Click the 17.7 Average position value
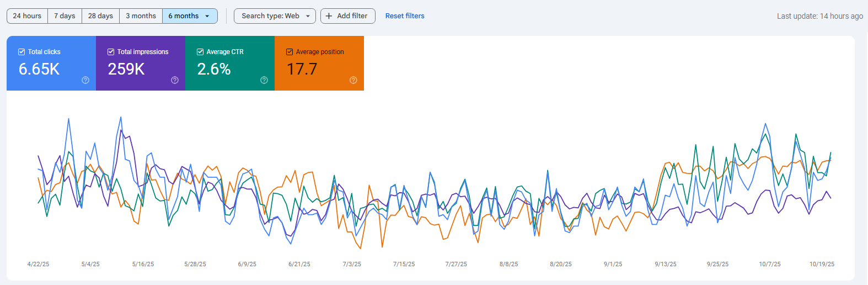The height and width of the screenshot is (285, 868). pos(302,69)
